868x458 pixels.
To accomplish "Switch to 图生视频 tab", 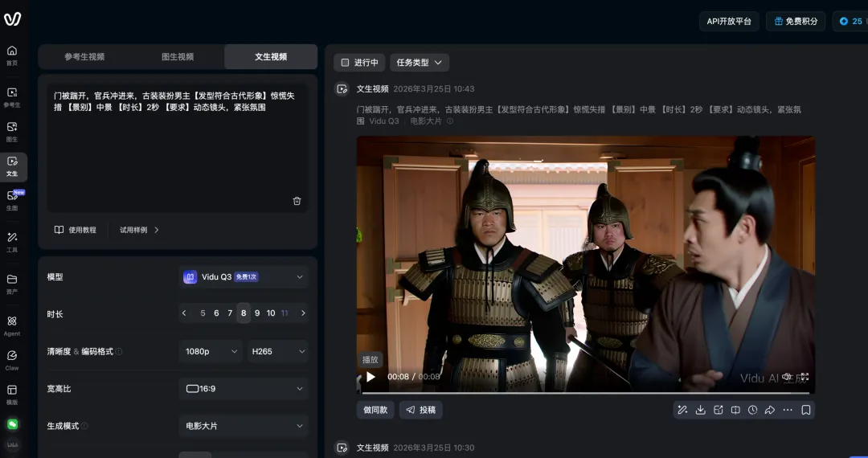I will tap(178, 56).
